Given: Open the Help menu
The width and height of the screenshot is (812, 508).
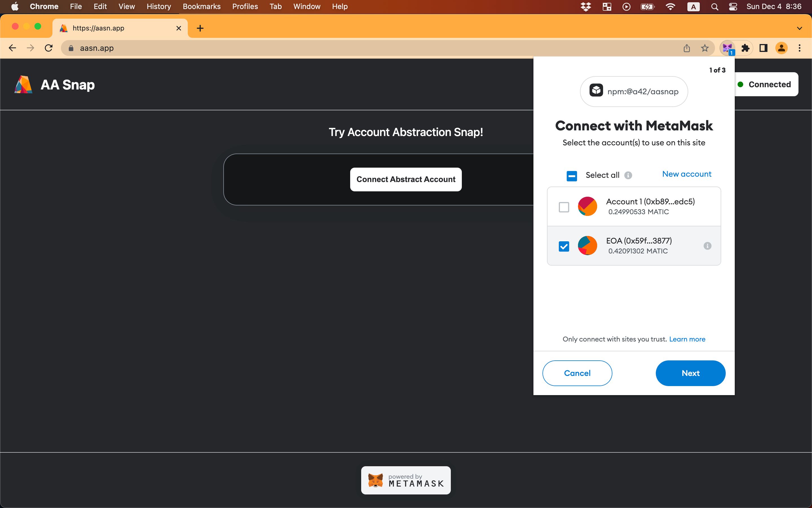Looking at the screenshot, I should click(339, 6).
